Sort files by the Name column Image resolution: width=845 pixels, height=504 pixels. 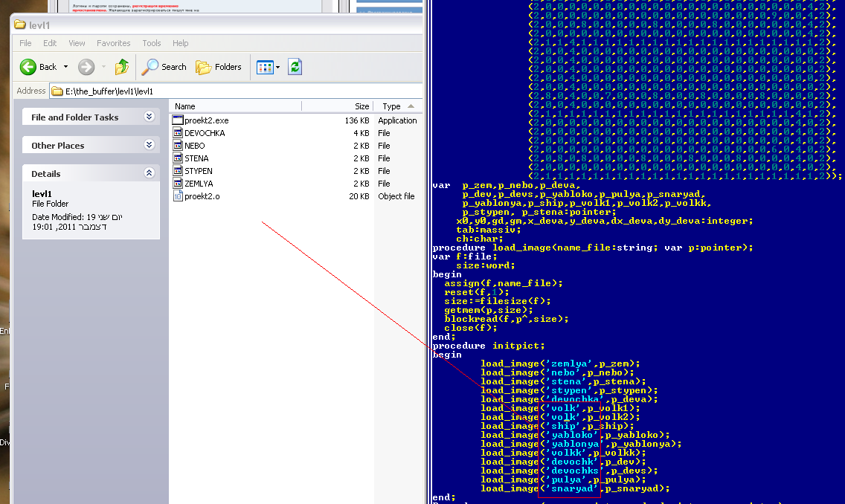coord(223,106)
